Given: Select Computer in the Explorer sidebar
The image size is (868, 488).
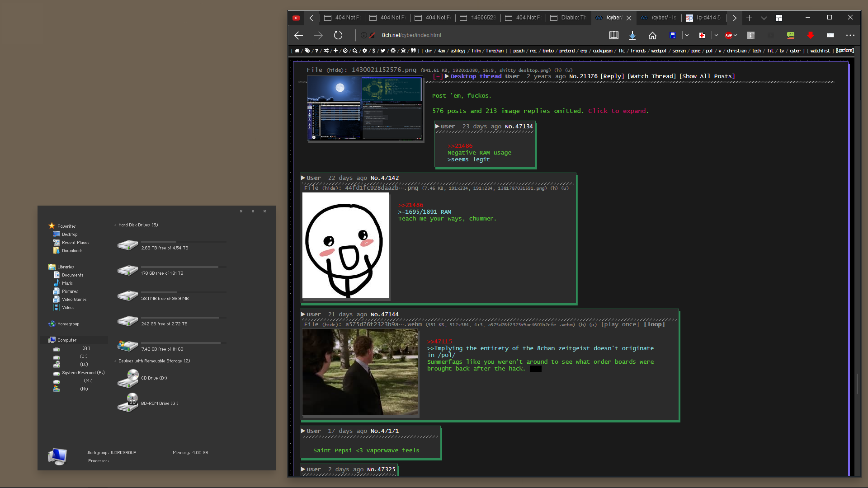Looking at the screenshot, I should coord(67,340).
